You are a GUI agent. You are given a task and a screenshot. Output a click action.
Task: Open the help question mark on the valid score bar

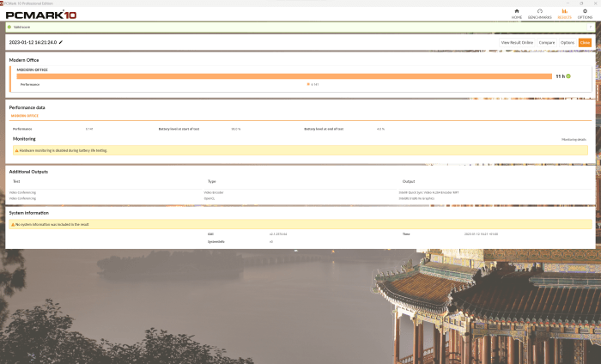(591, 27)
